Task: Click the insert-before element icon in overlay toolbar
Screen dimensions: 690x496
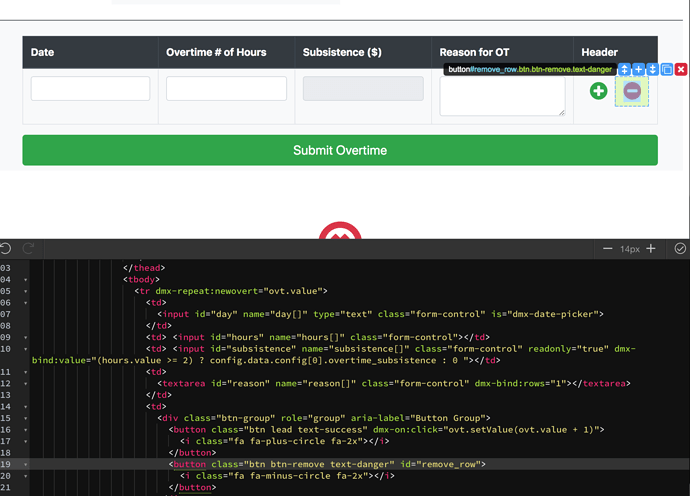Action: [624, 70]
